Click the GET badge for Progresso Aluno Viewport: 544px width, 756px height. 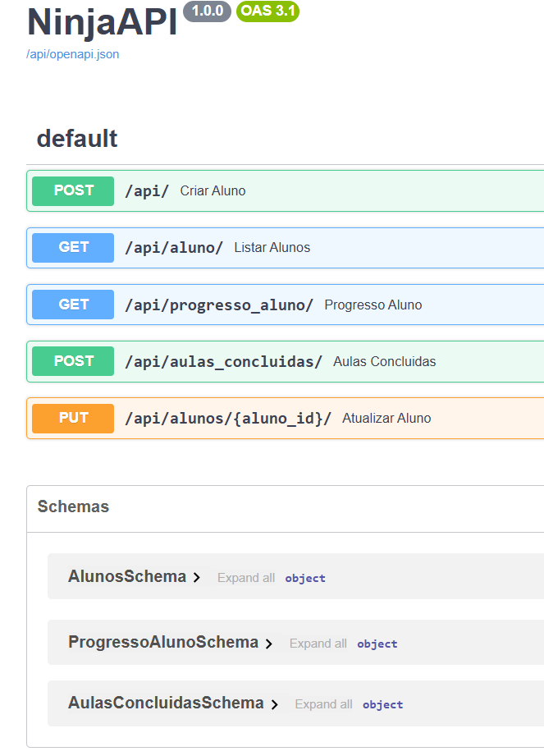click(73, 305)
